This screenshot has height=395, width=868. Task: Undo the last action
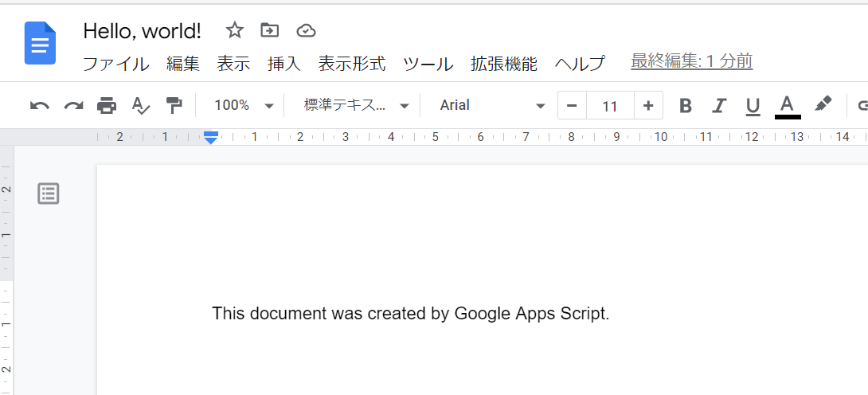pos(39,105)
